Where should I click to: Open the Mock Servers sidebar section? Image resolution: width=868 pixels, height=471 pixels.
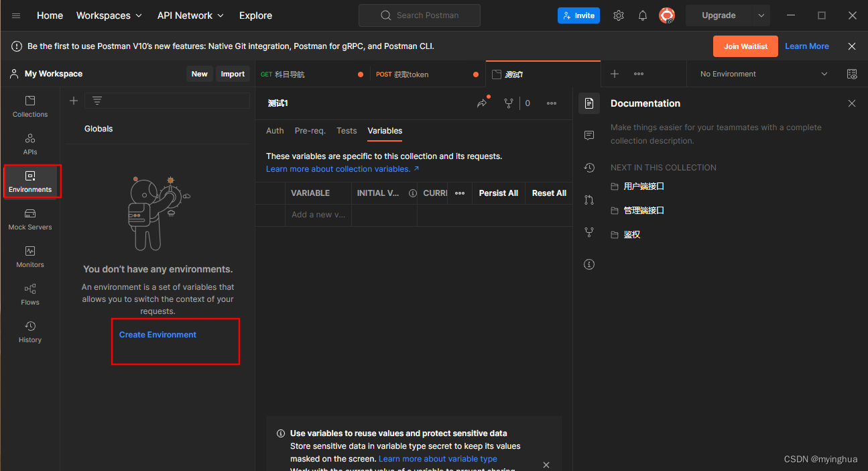30,219
